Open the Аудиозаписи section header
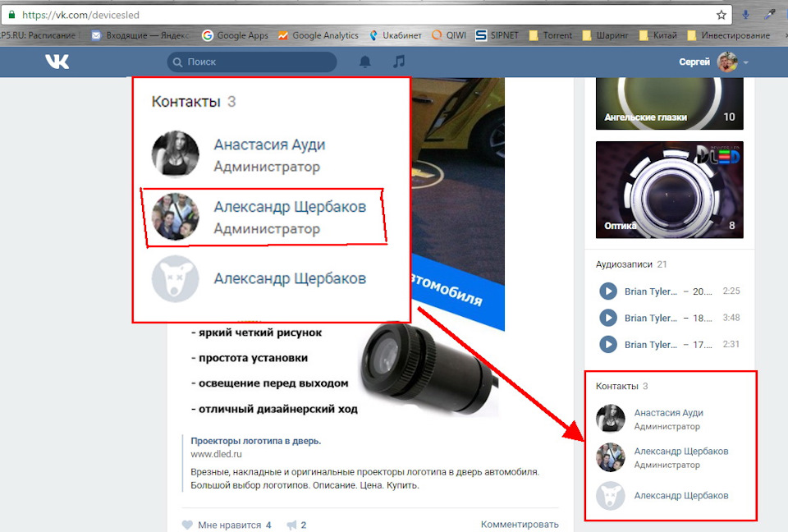 (625, 264)
